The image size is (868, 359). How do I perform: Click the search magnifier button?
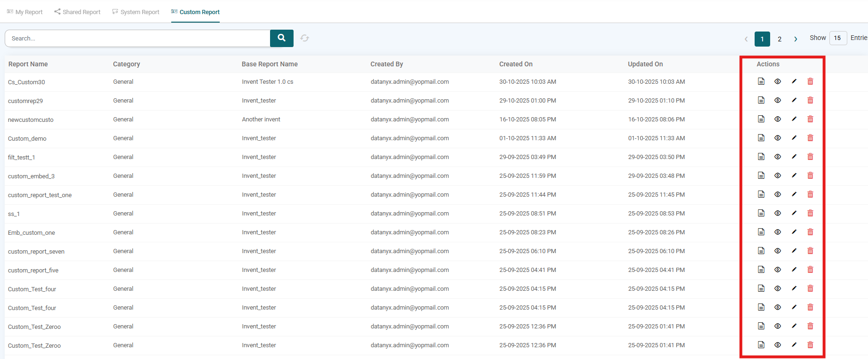tap(281, 38)
